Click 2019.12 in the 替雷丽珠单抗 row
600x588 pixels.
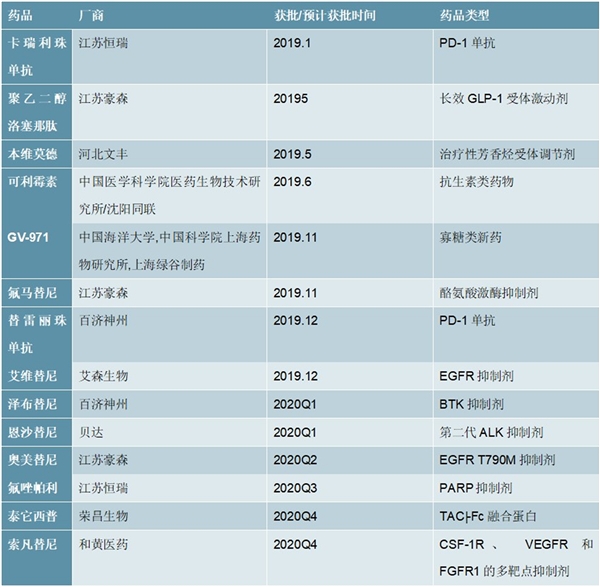(x=295, y=321)
